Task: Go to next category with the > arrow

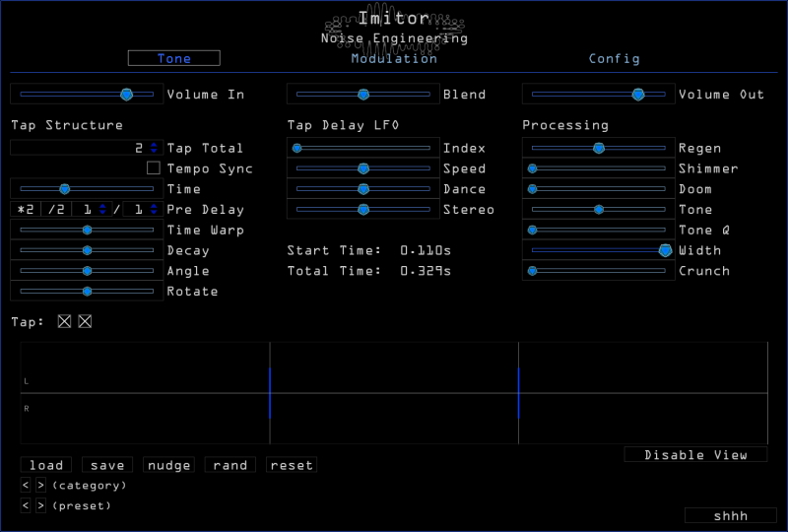Action: [41, 486]
